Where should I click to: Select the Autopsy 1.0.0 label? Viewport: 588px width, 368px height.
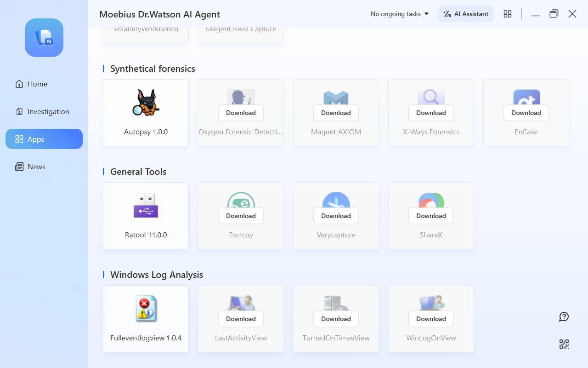[146, 132]
